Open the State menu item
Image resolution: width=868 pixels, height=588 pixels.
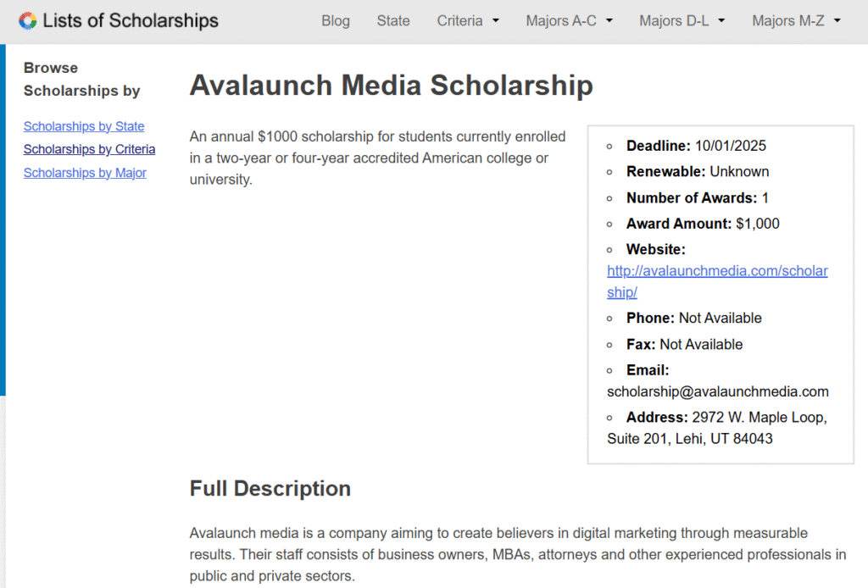[x=393, y=21]
